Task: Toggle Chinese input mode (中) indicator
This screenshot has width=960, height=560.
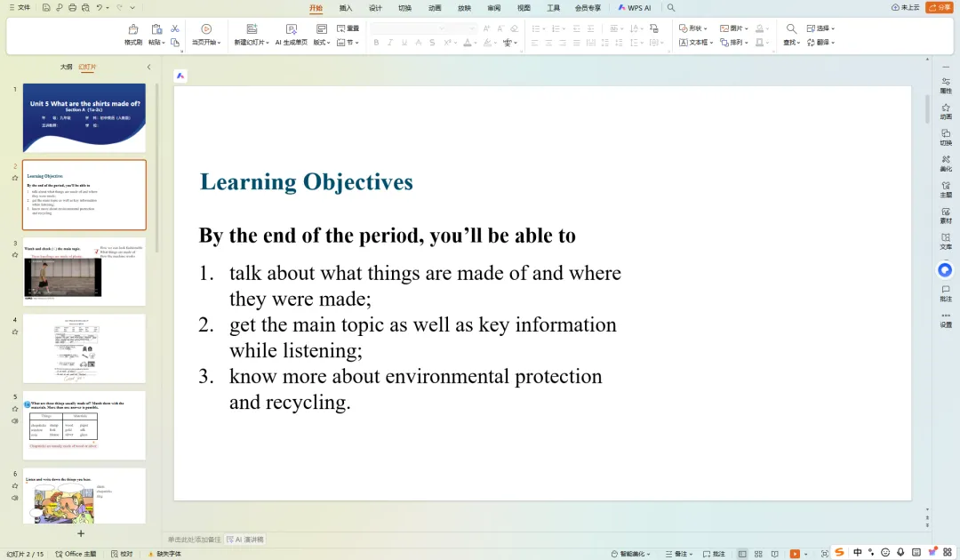Action: pyautogui.click(x=857, y=553)
